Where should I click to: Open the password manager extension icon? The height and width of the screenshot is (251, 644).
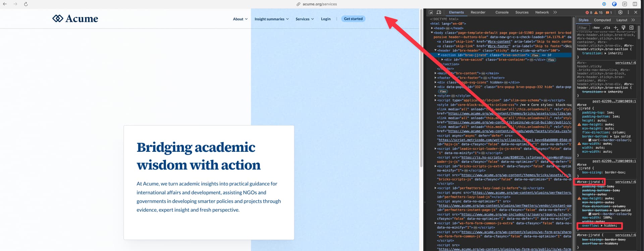(604, 4)
